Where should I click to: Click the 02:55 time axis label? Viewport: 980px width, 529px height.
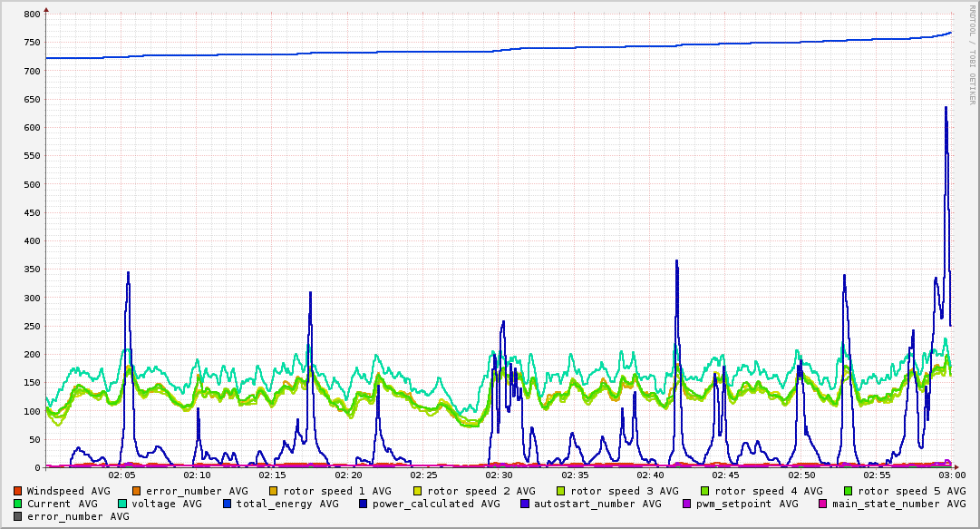[877, 475]
